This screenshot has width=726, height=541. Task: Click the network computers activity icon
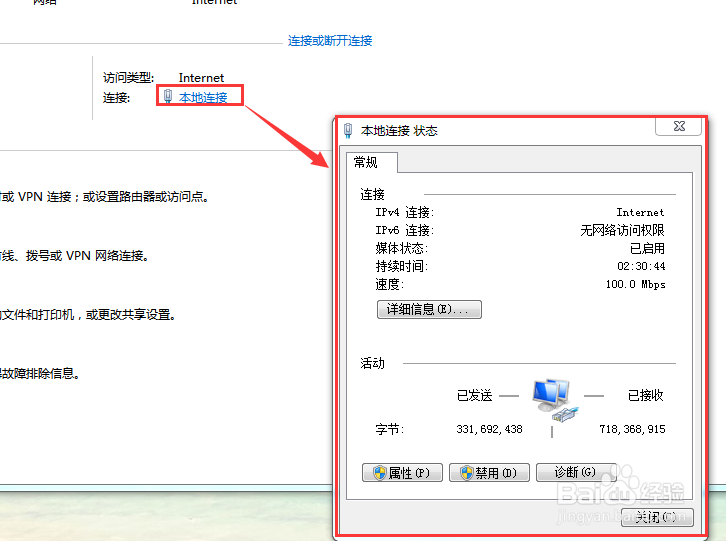[x=554, y=400]
